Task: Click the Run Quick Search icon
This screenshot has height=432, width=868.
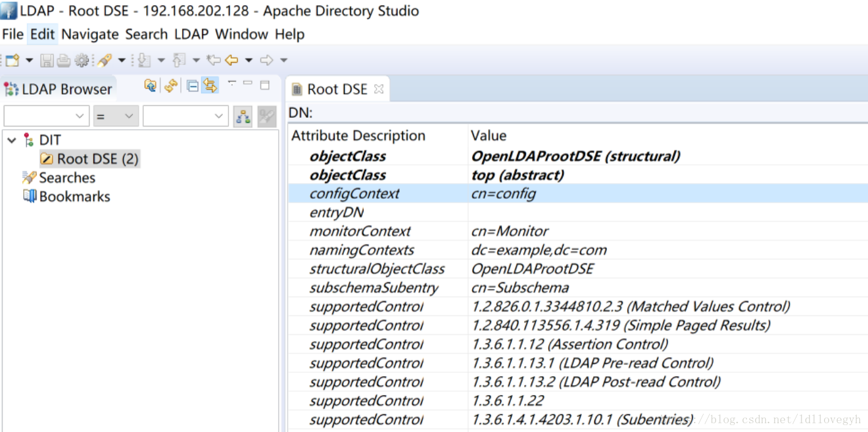Action: [267, 116]
